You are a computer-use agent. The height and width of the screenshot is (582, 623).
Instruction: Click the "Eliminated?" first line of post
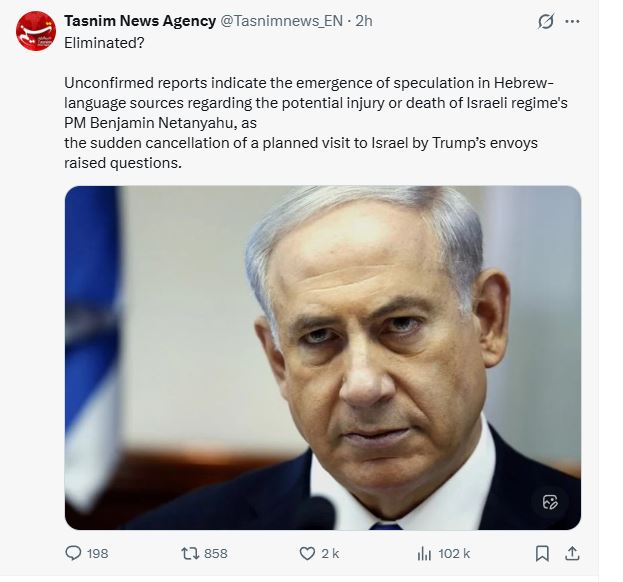pyautogui.click(x=104, y=43)
